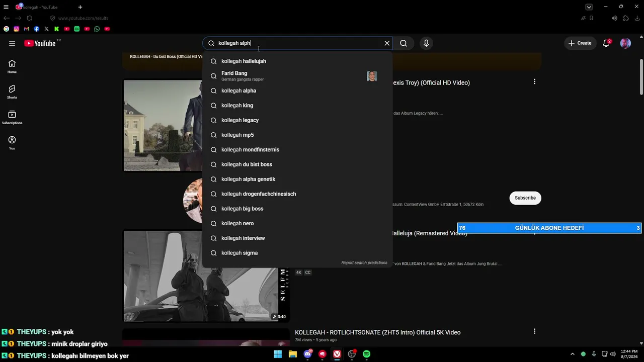
Task: Open the WhatsApp bookmark
Action: (x=97, y=29)
